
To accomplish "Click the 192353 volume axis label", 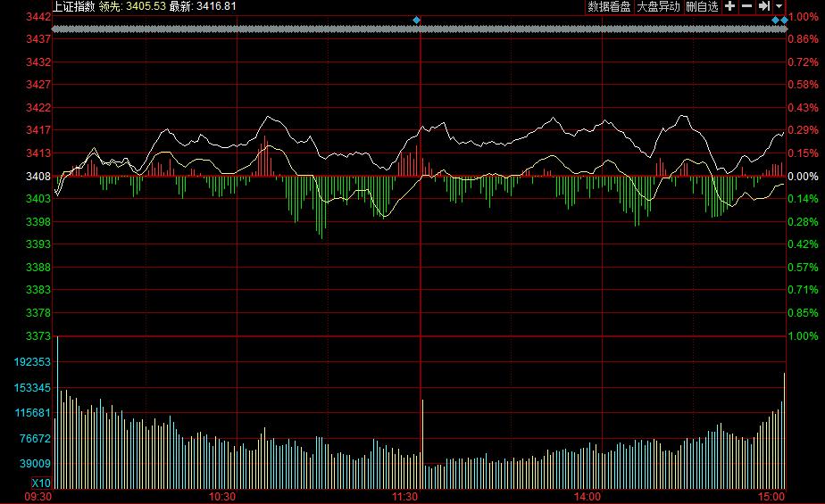I will 32,363.
